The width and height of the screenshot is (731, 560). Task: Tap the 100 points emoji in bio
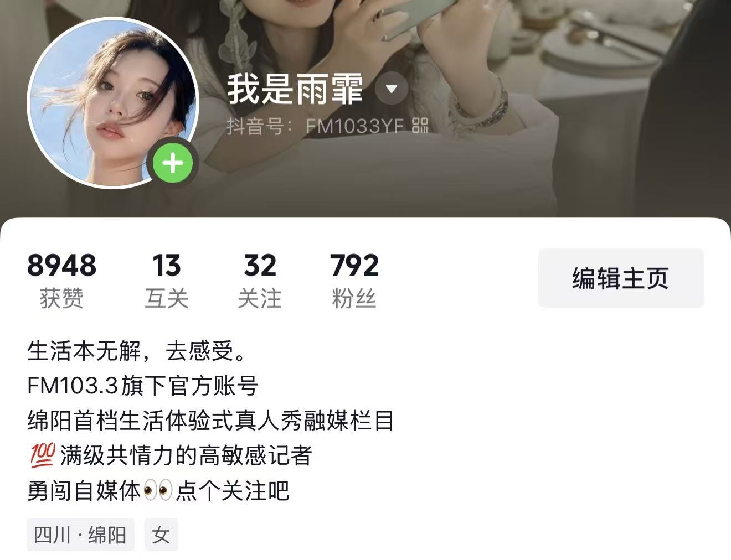click(x=42, y=455)
